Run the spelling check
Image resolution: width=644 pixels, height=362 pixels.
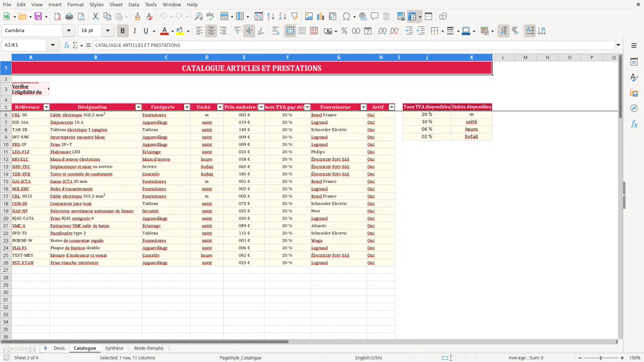pyautogui.click(x=210, y=17)
